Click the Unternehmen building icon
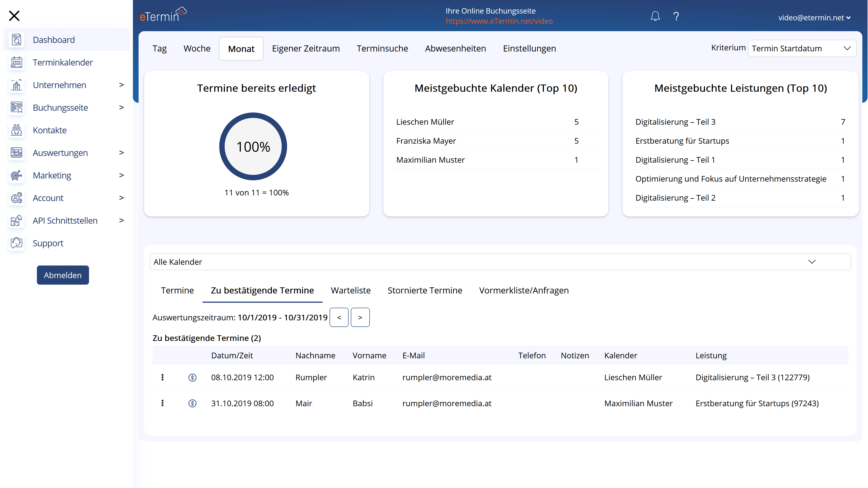 17,85
